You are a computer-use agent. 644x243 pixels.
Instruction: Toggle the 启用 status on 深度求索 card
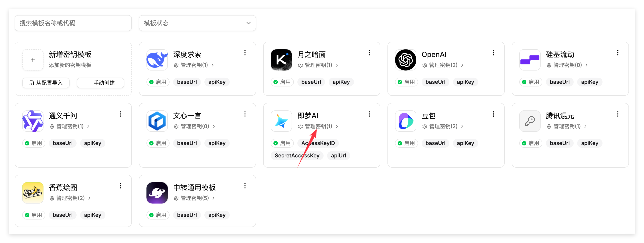click(158, 82)
